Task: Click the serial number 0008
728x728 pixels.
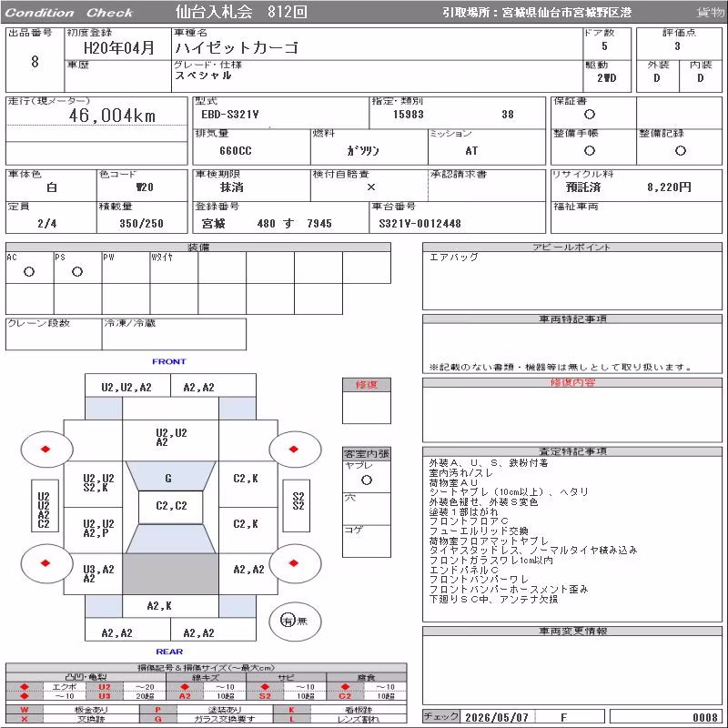Action: pos(704,717)
